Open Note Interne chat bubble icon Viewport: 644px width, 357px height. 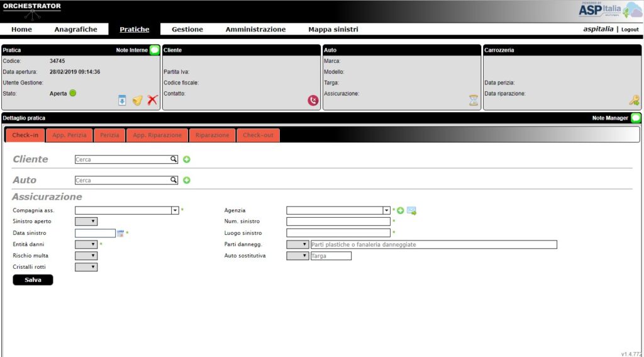tap(155, 50)
